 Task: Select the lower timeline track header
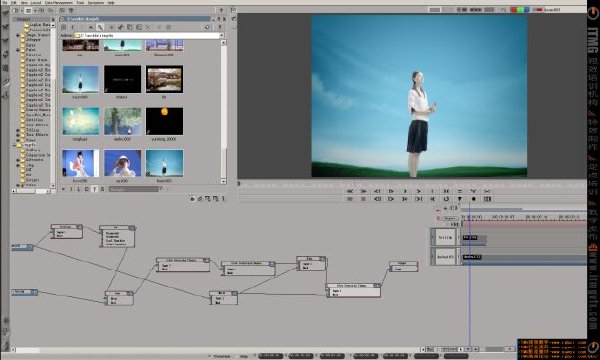click(445, 257)
